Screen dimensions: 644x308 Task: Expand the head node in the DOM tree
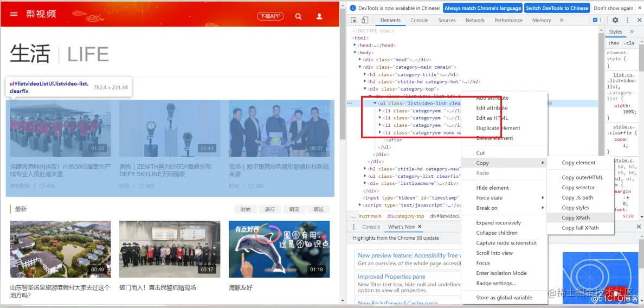point(355,45)
